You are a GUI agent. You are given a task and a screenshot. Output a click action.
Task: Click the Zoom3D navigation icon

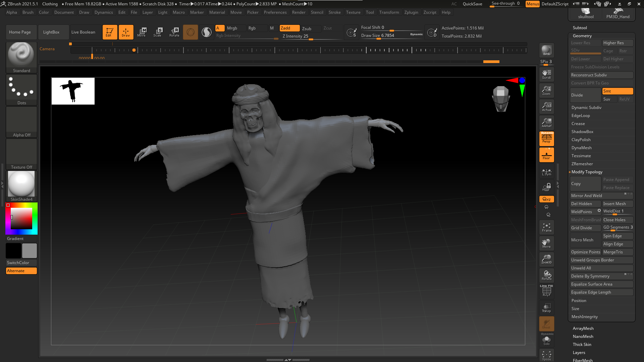click(x=546, y=259)
